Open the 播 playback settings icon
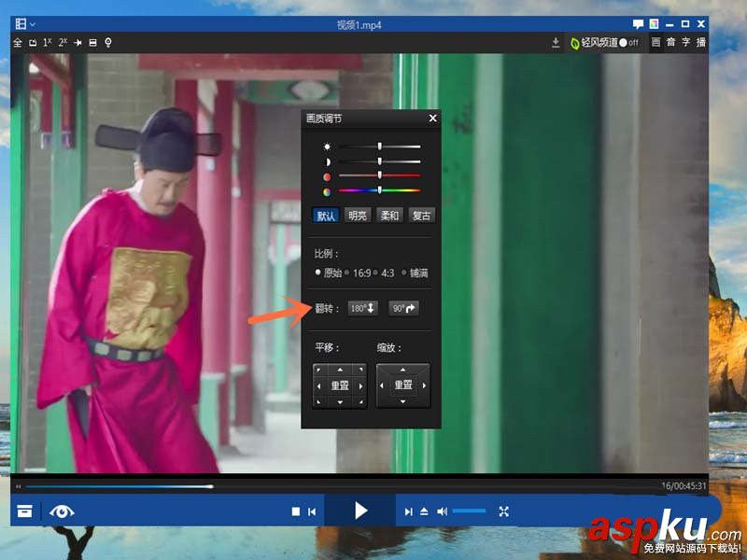 pos(700,42)
